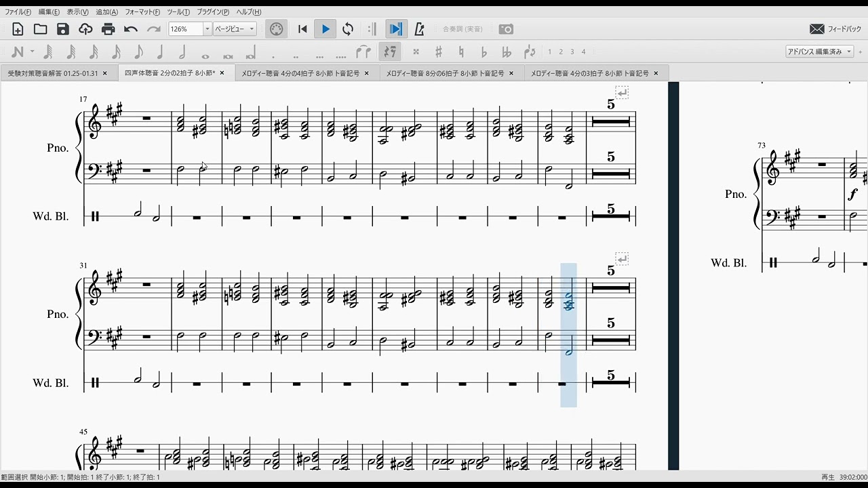The height and width of the screenshot is (488, 868).
Task: Toggle loop playback
Action: coord(348,29)
